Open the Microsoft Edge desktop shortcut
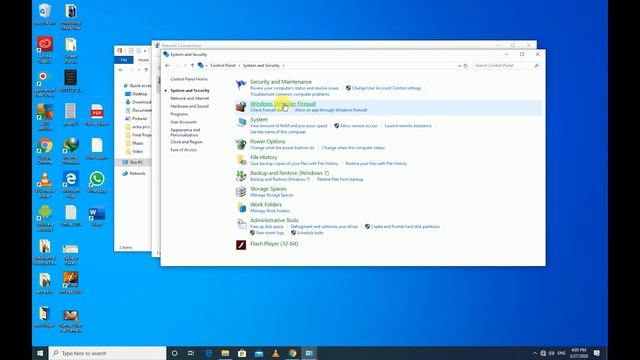 71,185
